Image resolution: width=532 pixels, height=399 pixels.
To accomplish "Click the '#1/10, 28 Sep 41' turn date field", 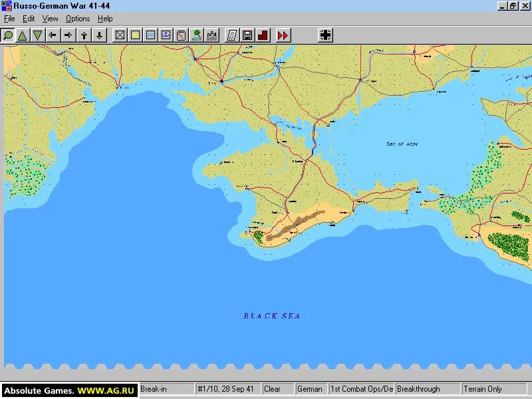I will [x=229, y=389].
